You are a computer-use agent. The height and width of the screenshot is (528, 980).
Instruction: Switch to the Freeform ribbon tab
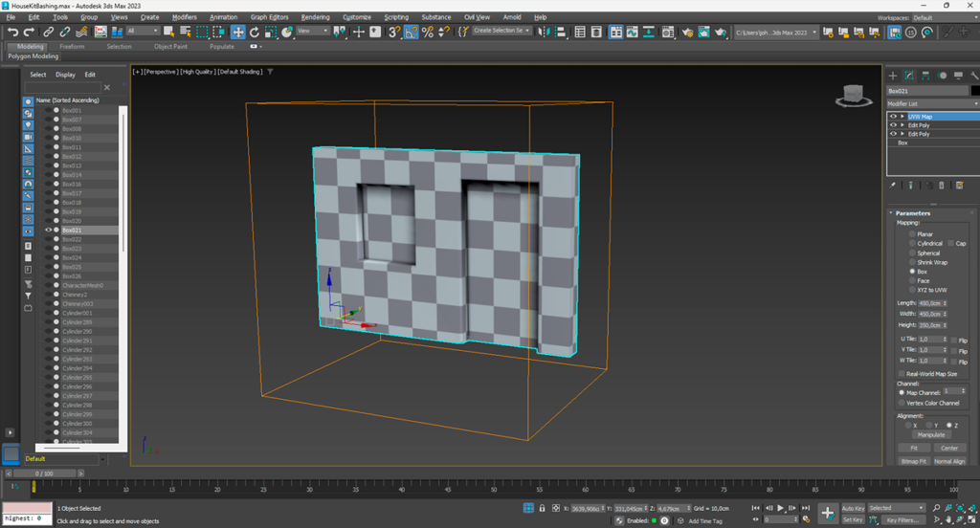click(x=72, y=46)
